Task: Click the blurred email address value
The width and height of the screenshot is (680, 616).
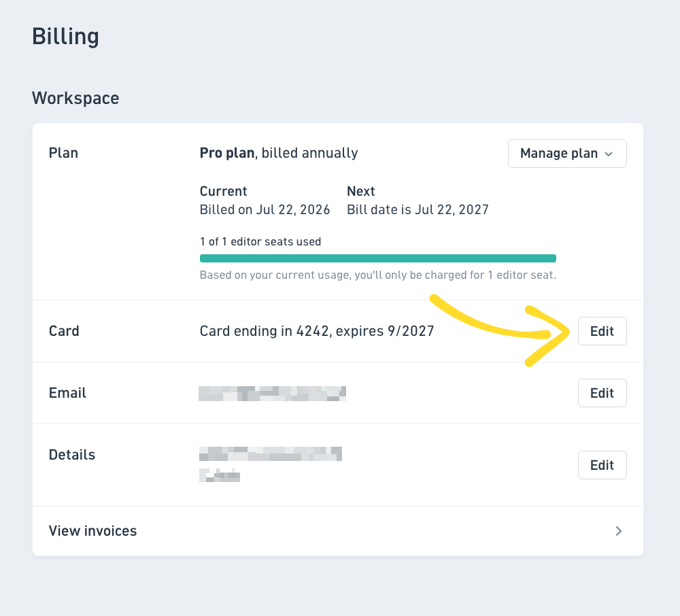Action: coord(273,393)
